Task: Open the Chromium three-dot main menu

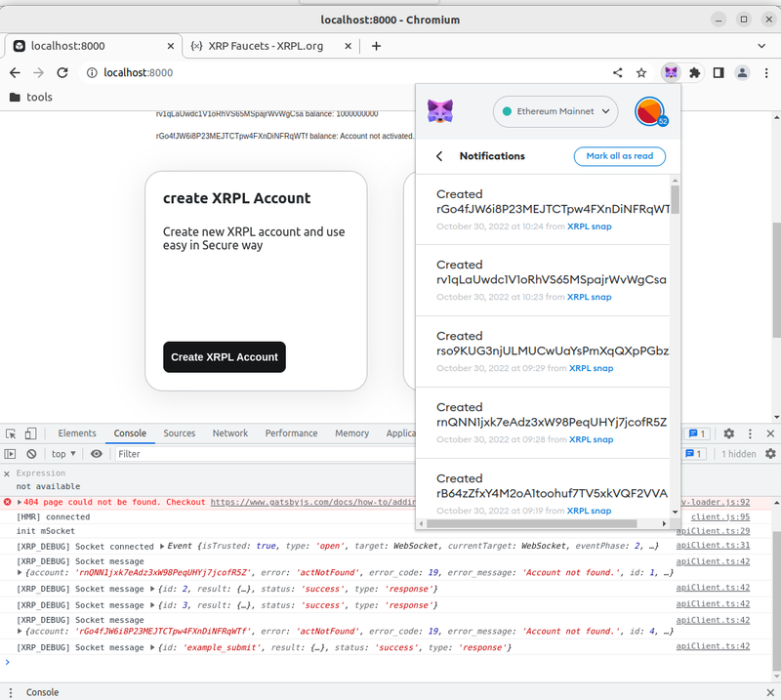Action: point(766,73)
